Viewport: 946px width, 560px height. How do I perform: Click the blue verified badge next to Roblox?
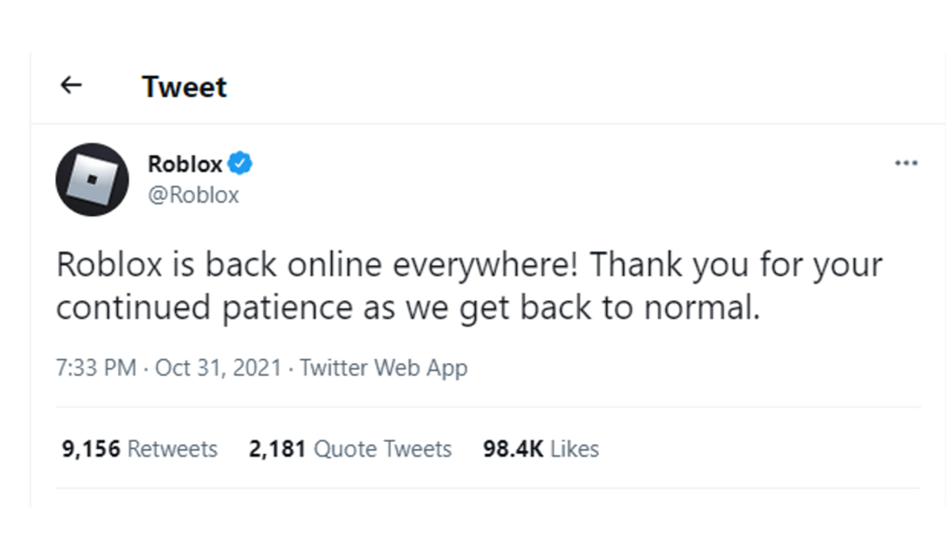click(240, 163)
